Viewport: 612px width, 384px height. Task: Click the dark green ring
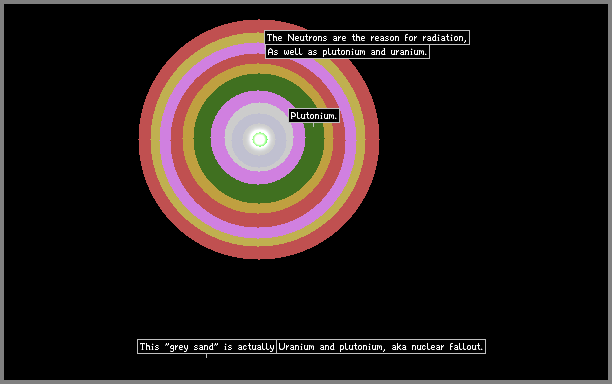(x=202, y=139)
